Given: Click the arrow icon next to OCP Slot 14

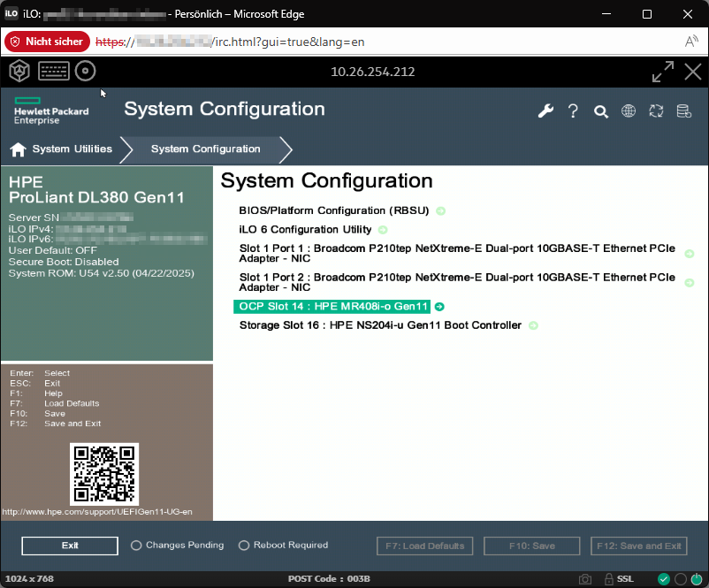Looking at the screenshot, I should point(439,307).
